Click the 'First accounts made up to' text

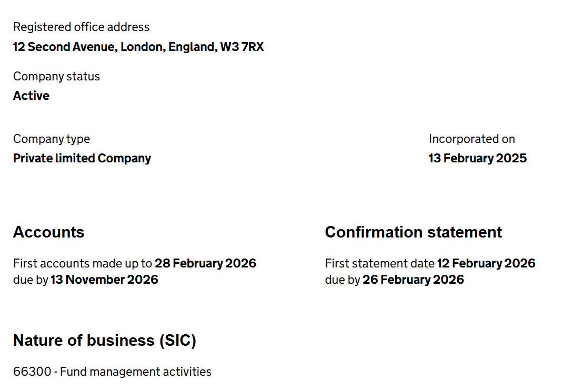(83, 263)
